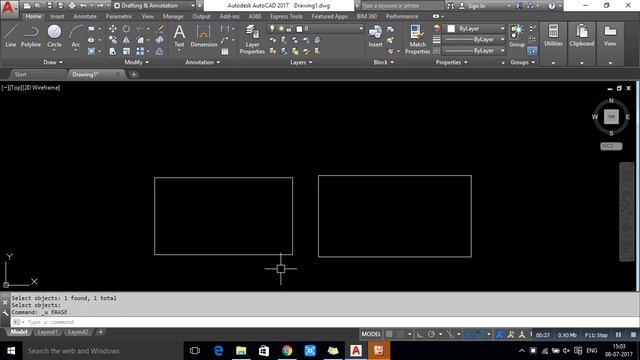Click the Scale tool icon
Screen dimensions: 640x360
(x=127, y=51)
